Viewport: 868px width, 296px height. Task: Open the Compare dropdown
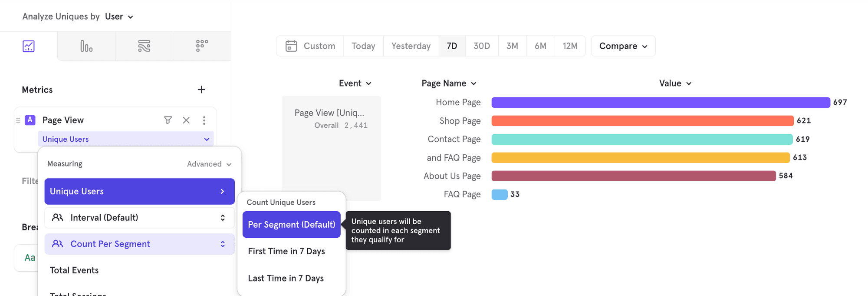[x=623, y=46]
